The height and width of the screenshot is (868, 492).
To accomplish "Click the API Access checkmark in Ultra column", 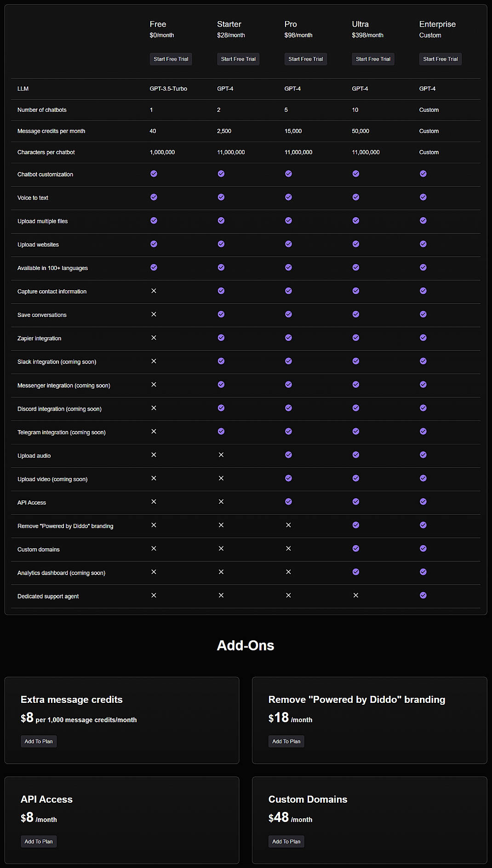I will point(356,501).
